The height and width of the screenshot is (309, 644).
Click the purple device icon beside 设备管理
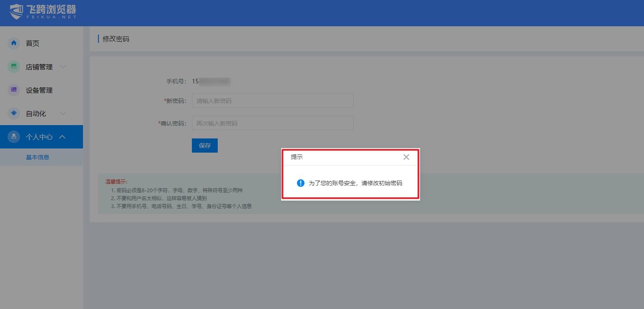pyautogui.click(x=14, y=90)
